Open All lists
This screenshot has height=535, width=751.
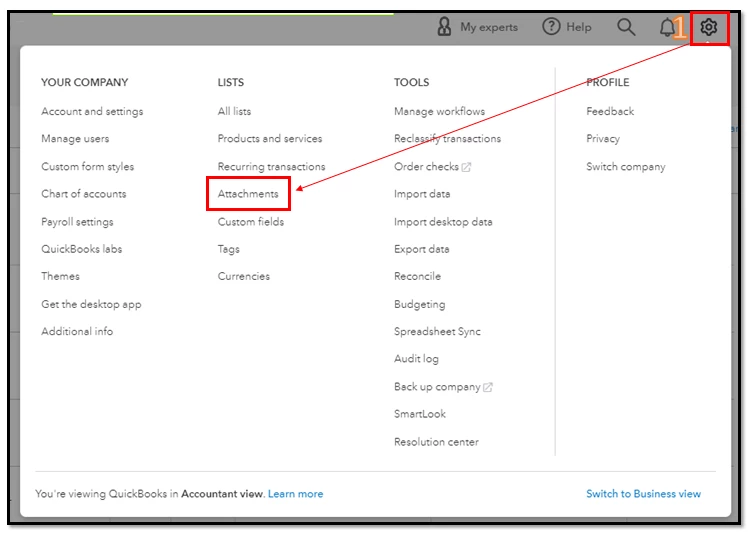click(234, 112)
